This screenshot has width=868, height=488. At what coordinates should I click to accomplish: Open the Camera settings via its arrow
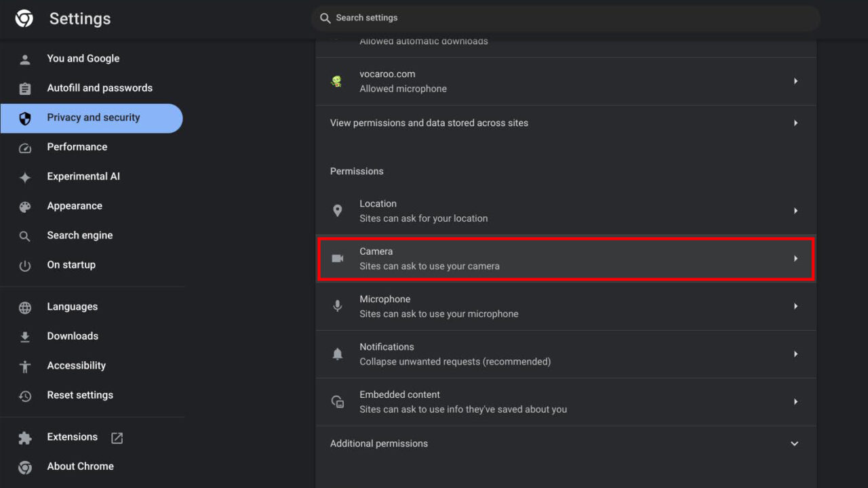pyautogui.click(x=795, y=258)
